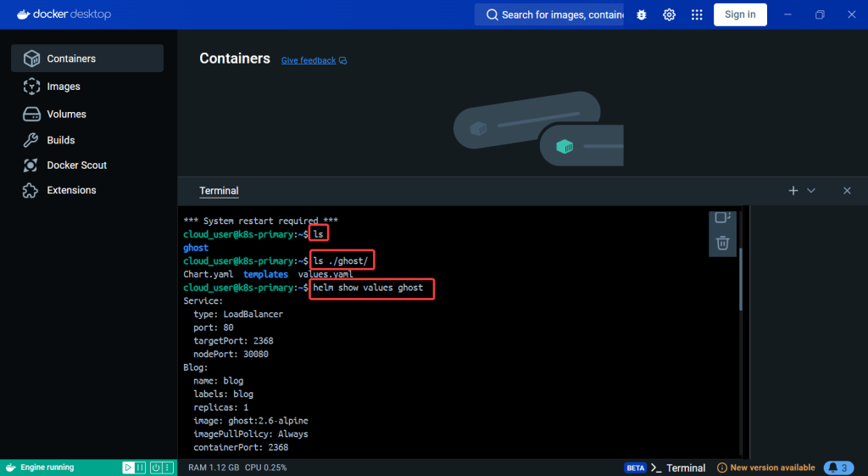This screenshot has width=868, height=476.
Task: Switch to the Terminal tab
Action: coord(219,191)
